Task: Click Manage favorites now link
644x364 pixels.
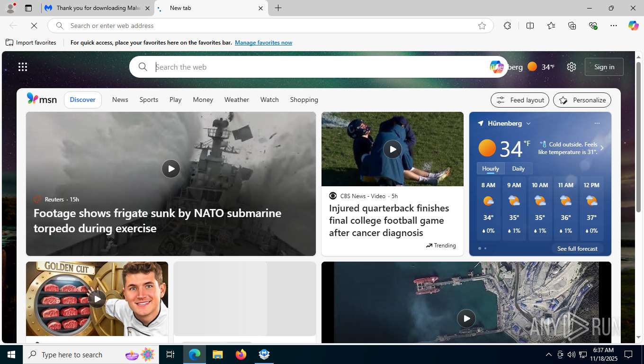Action: (263, 43)
